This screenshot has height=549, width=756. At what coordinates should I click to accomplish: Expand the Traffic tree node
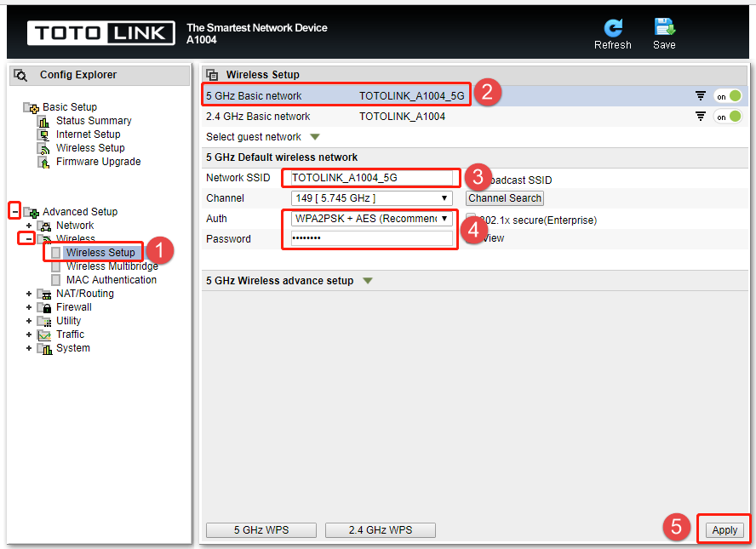pyautogui.click(x=29, y=334)
